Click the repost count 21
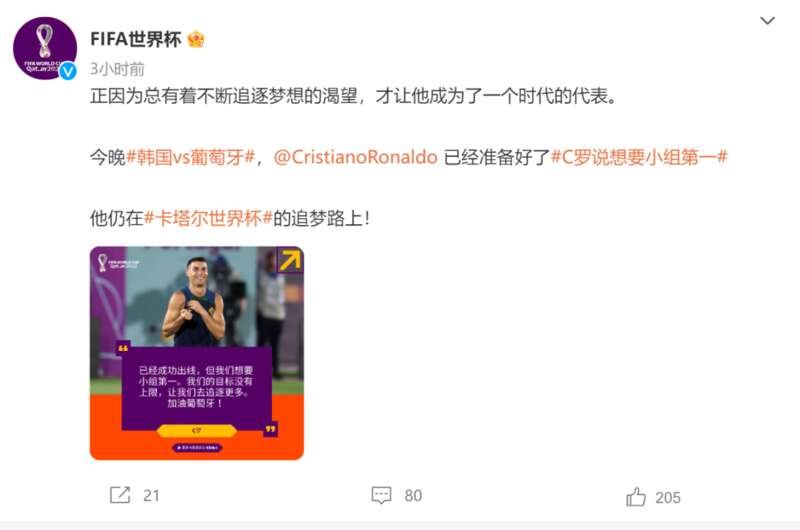The width and height of the screenshot is (800, 530). 152,495
